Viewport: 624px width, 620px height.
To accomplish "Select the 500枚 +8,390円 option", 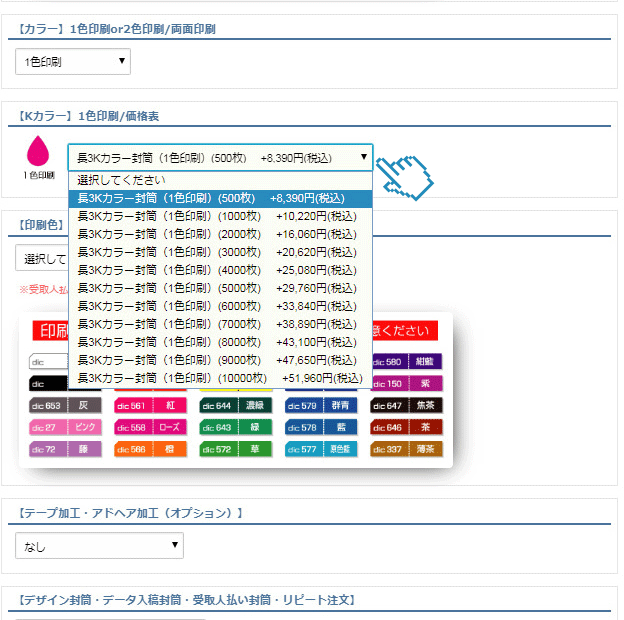I will coord(220,198).
